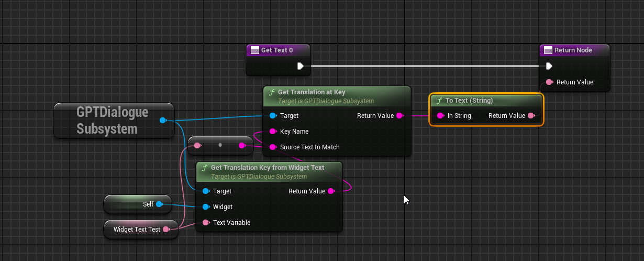Click the Return Node execution input pin
644x261 pixels.
coord(549,66)
